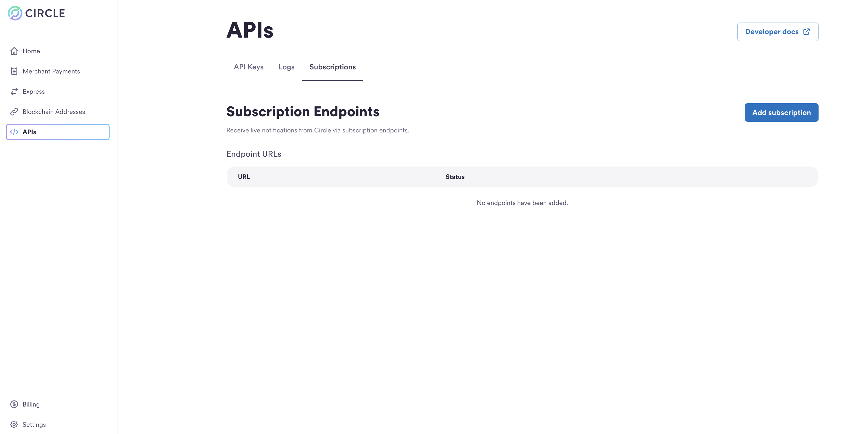Select the APIs code brackets icon
The image size is (868, 434).
tap(15, 132)
